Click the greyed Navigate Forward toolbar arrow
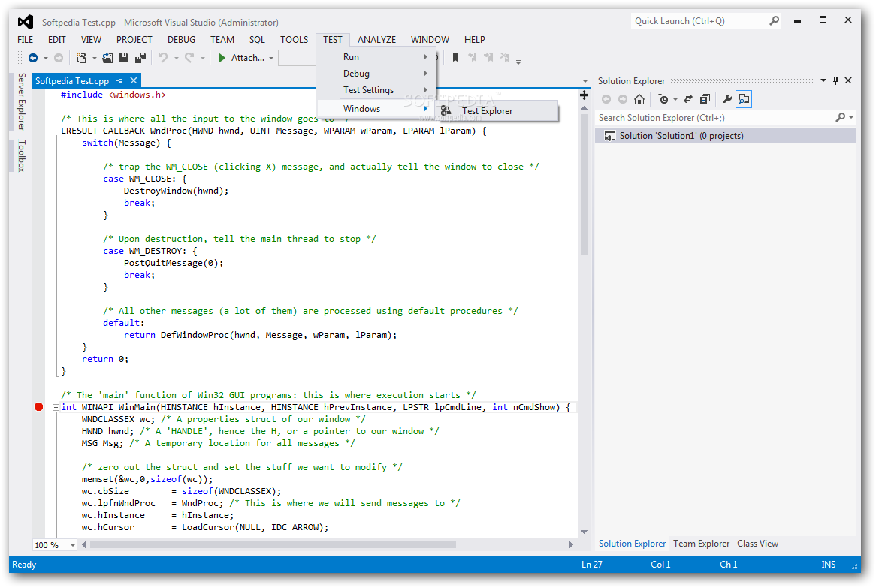 58,58
